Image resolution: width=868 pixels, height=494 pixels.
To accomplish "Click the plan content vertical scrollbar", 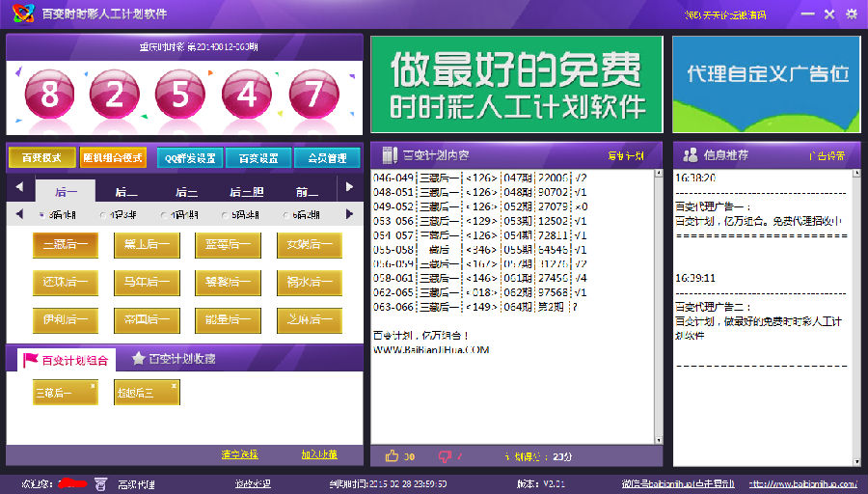I will click(658, 306).
